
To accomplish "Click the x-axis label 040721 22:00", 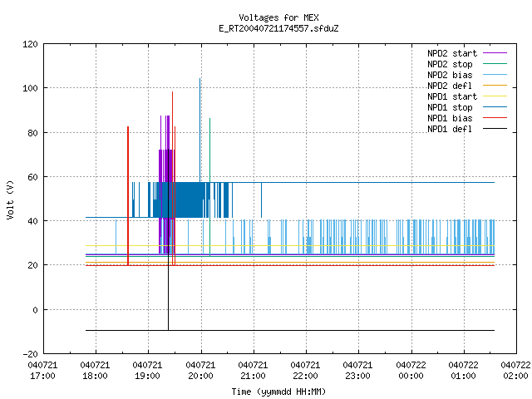I will click(305, 371).
